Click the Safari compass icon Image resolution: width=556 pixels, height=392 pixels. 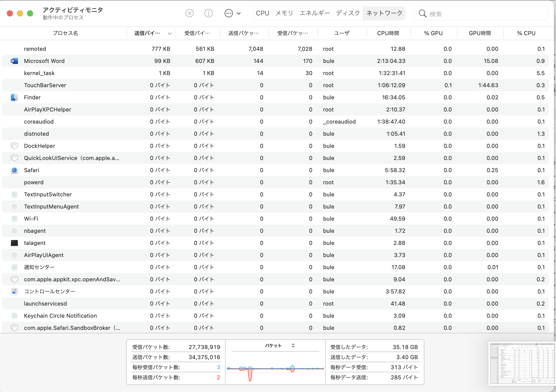click(x=14, y=170)
